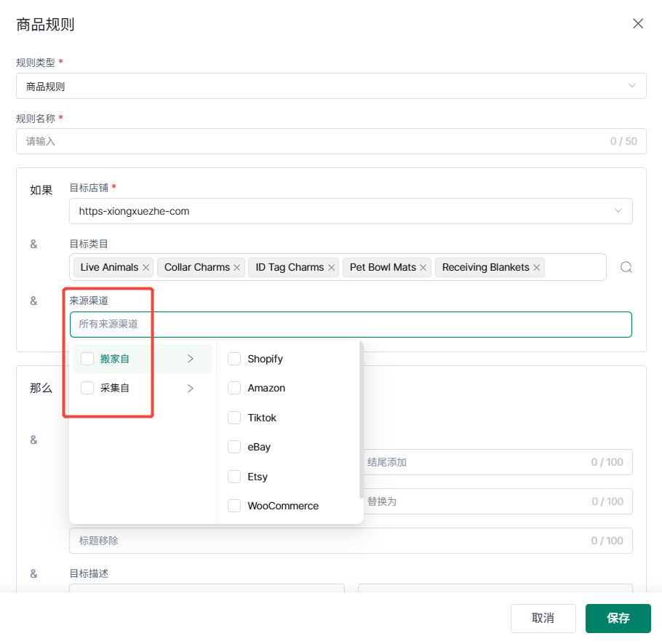Image resolution: width=662 pixels, height=644 pixels.
Task: Check the Amazon source option
Action: point(234,388)
